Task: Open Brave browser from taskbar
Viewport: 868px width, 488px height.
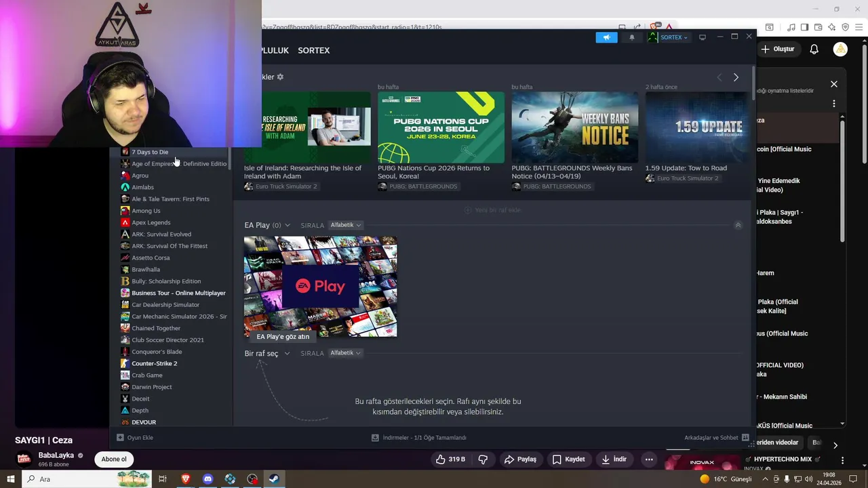Action: point(186,479)
